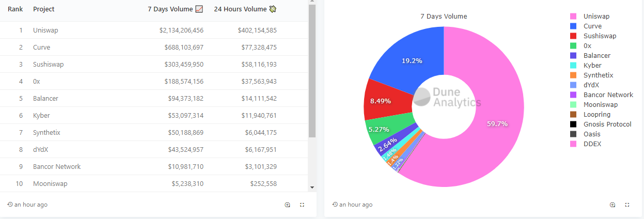The width and height of the screenshot is (644, 219).
Task: Toggle Uniswap series in the chart legend
Action: 596,17
